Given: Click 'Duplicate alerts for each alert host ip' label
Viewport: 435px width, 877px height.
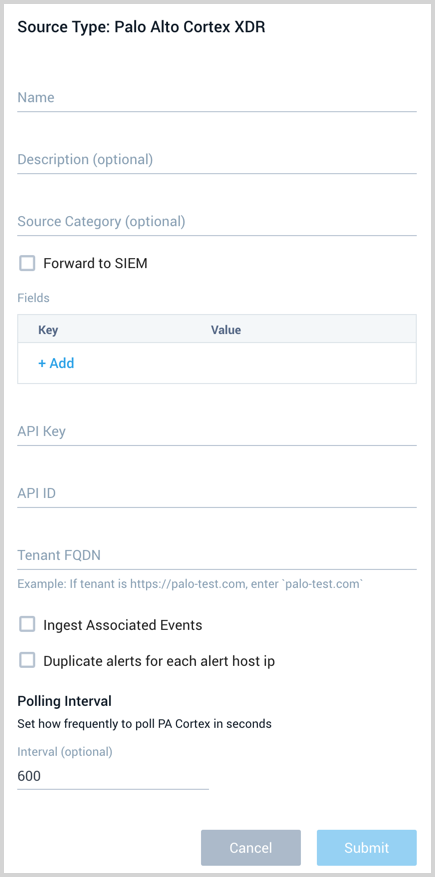Looking at the screenshot, I should tap(159, 662).
